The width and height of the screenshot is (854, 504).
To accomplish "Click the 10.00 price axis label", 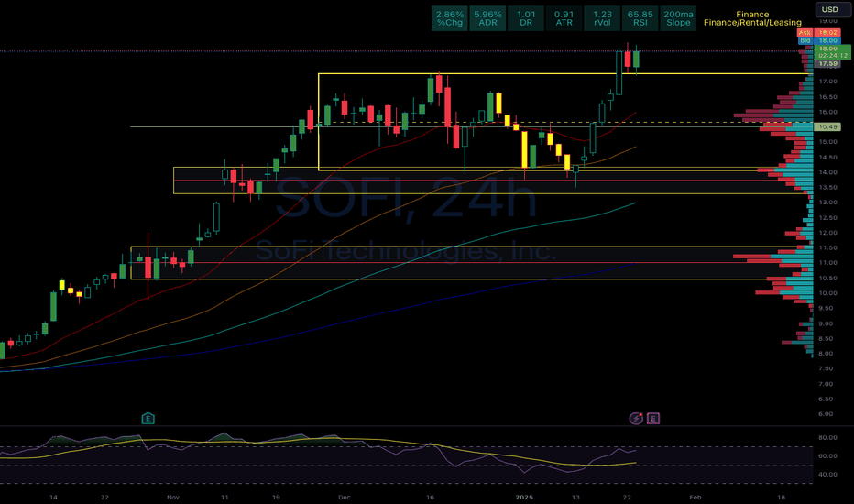I will pyautogui.click(x=827, y=293).
